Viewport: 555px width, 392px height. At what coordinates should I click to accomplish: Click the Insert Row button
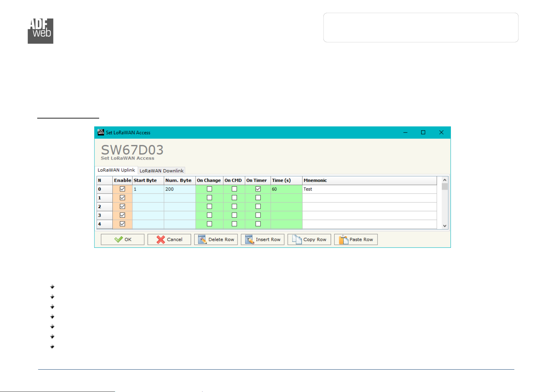[x=263, y=240]
